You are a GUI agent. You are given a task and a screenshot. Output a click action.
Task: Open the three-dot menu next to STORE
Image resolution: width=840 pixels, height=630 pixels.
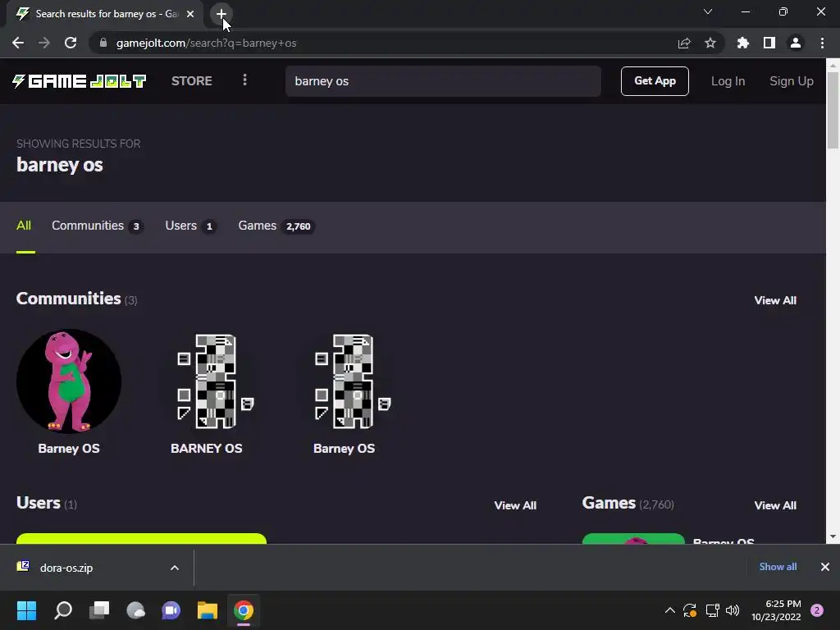[244, 80]
